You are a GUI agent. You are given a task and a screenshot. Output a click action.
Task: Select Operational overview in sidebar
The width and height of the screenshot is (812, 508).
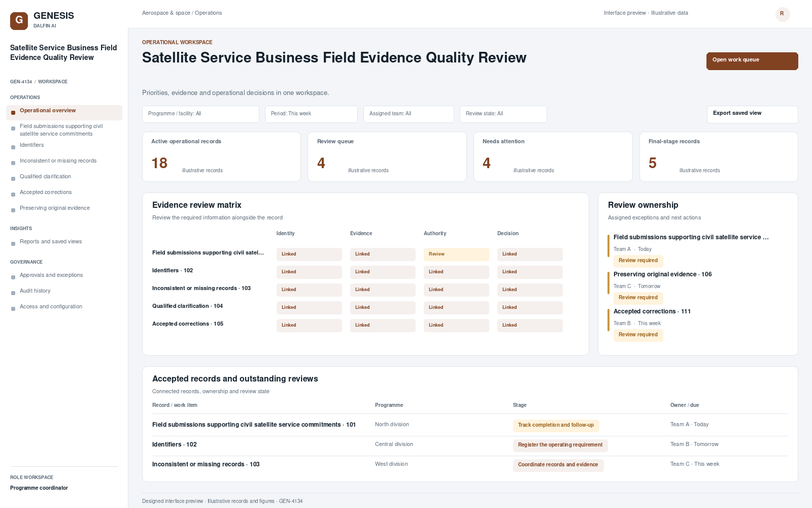(x=64, y=112)
